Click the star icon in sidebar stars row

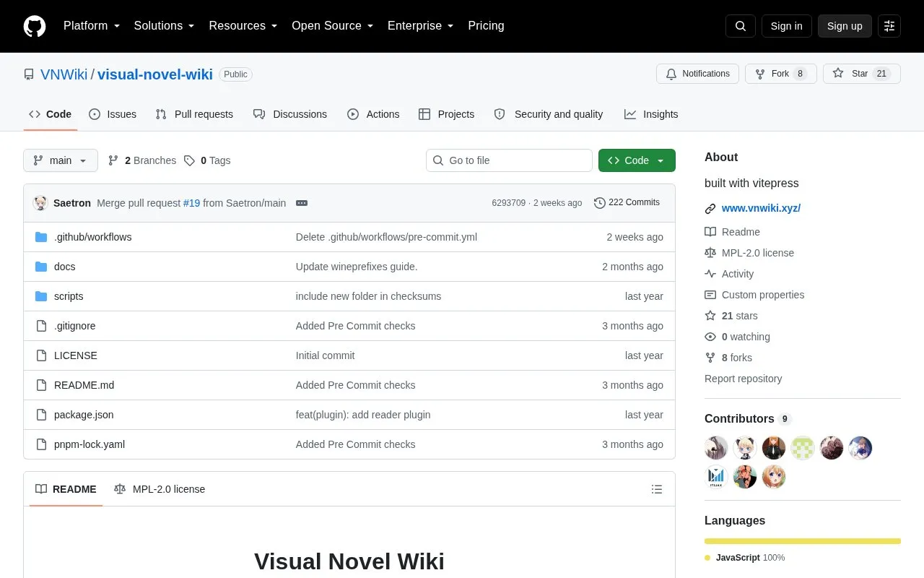(710, 316)
